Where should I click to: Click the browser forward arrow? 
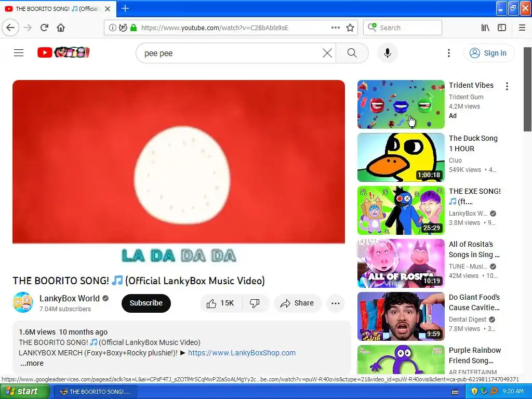pyautogui.click(x=28, y=28)
